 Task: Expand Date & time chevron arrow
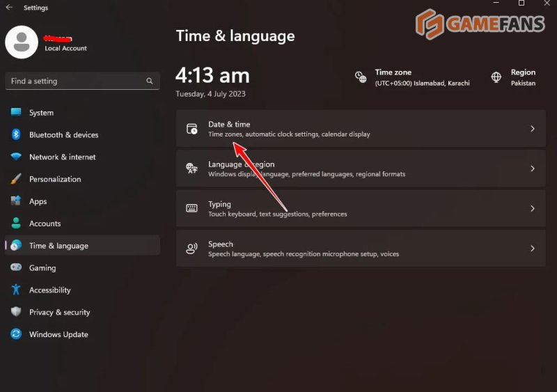click(532, 129)
